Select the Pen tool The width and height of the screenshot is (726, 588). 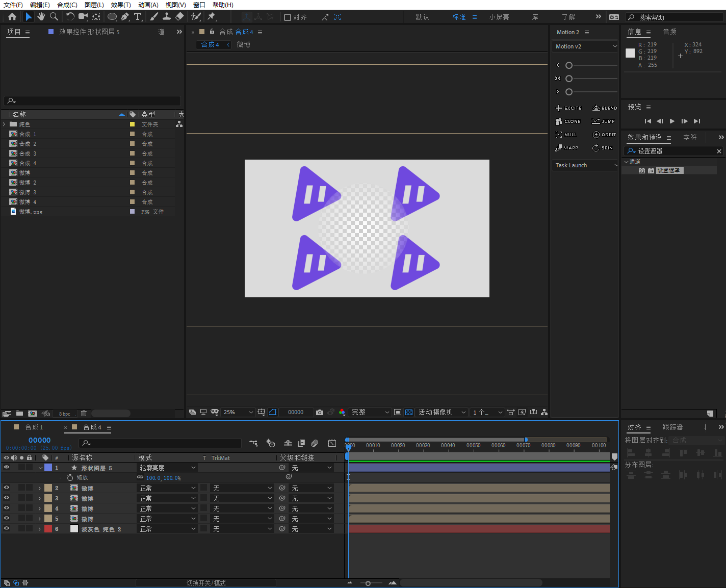click(125, 17)
